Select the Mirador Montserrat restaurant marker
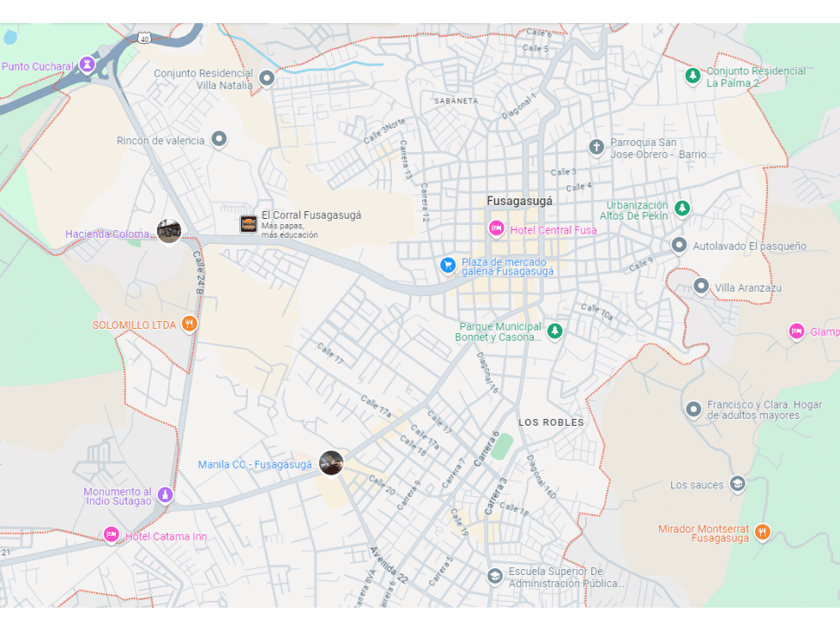Viewport: 840px width, 630px height. click(x=762, y=532)
